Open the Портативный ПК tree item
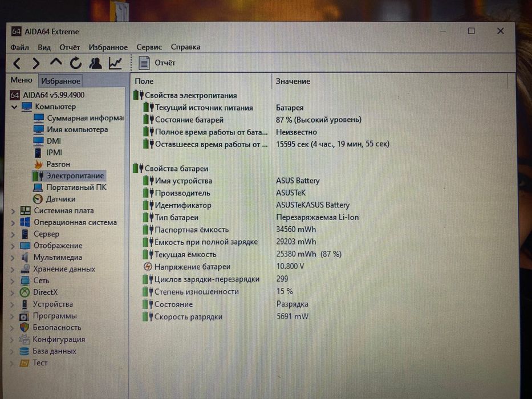Viewport: 532px width, 399px height. pos(70,188)
